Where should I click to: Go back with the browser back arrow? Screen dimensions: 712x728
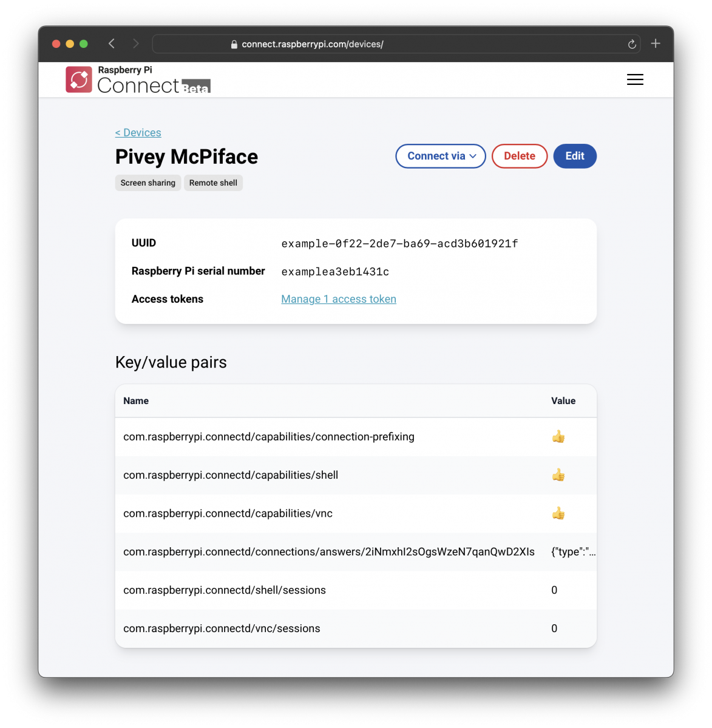tap(112, 44)
